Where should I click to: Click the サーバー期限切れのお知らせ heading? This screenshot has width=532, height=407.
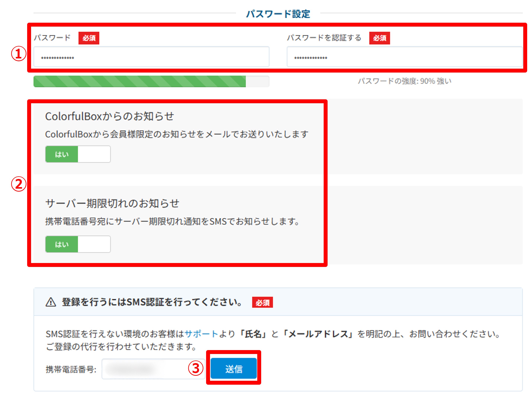coord(112,203)
